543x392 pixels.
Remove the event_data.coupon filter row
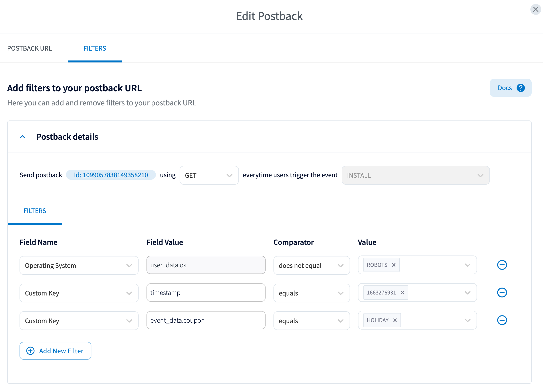(502, 320)
